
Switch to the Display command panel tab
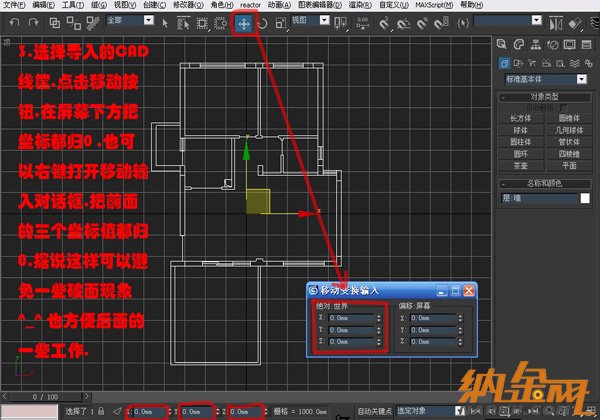[x=569, y=44]
